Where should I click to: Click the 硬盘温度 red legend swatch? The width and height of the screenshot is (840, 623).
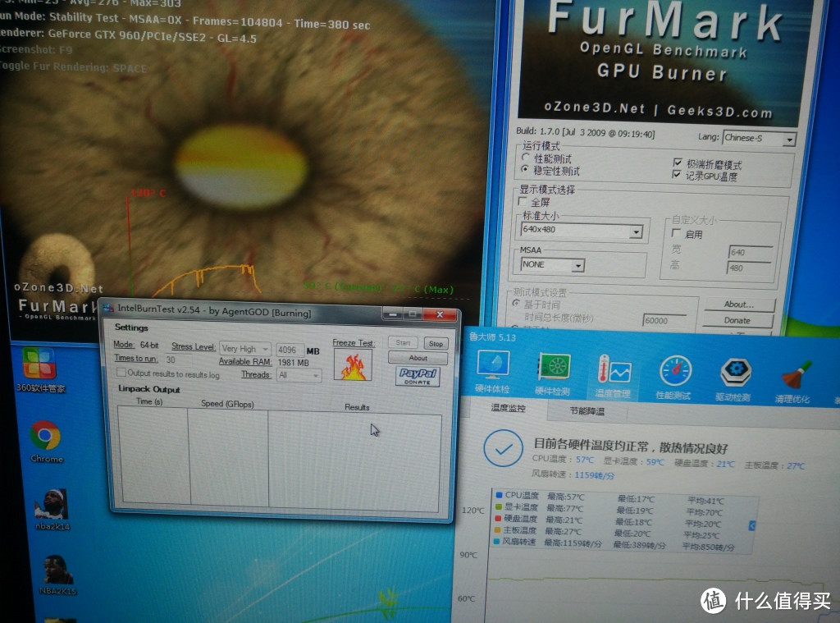[x=498, y=518]
